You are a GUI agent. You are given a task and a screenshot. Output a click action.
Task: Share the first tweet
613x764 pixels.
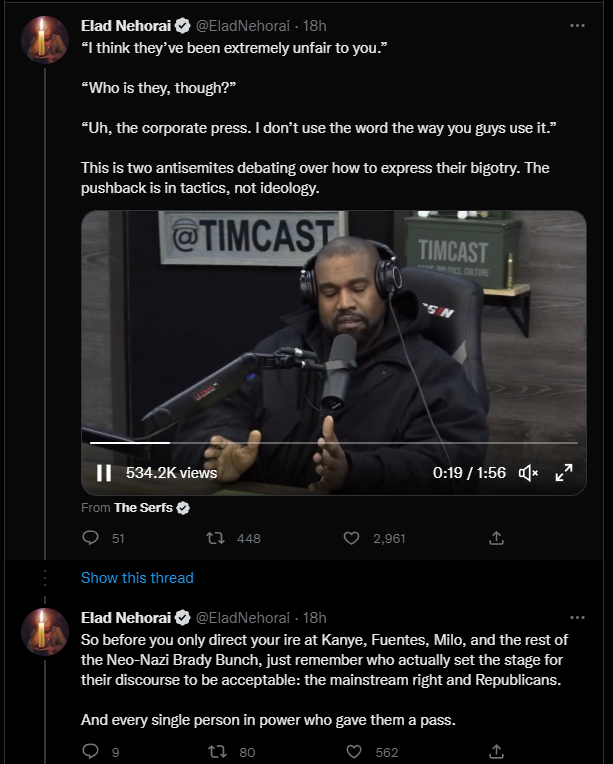[496, 538]
